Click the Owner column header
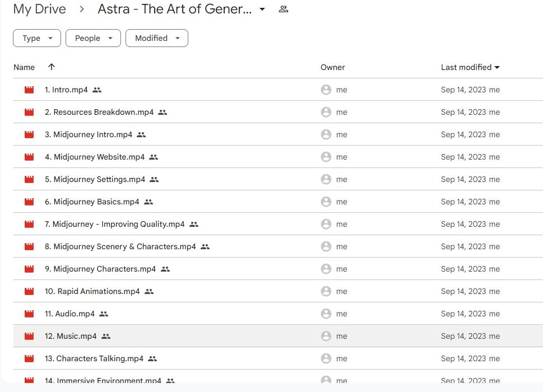This screenshot has width=543, height=392. click(x=332, y=67)
